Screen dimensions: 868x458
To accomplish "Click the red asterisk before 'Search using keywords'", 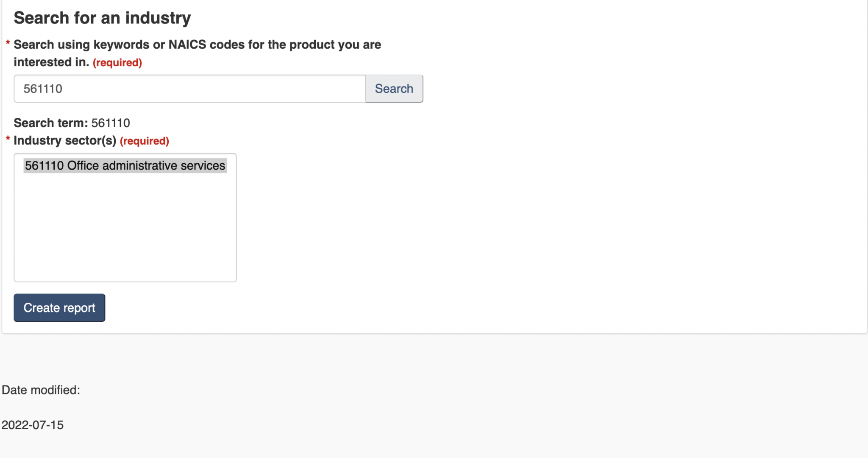I will [x=8, y=43].
